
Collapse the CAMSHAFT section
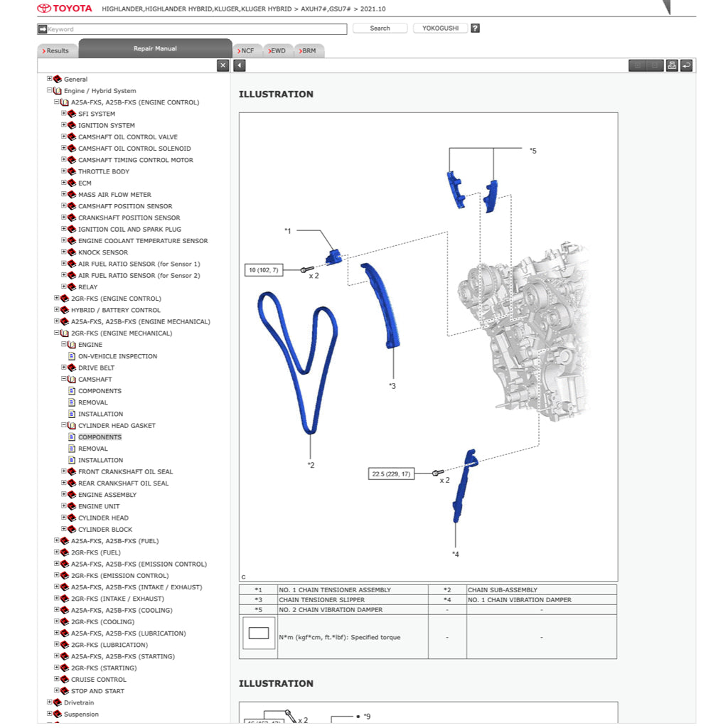[x=64, y=380]
